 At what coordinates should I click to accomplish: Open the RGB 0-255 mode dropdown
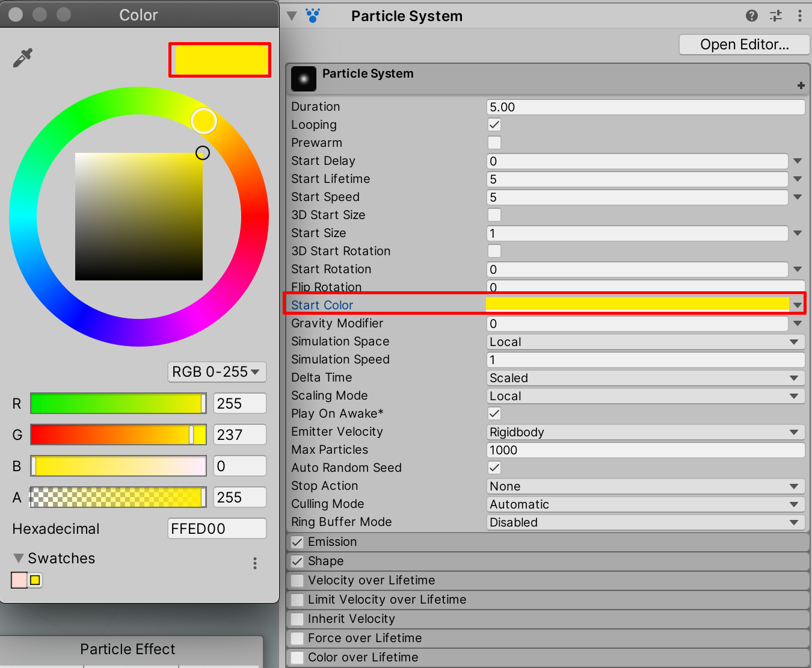click(217, 372)
